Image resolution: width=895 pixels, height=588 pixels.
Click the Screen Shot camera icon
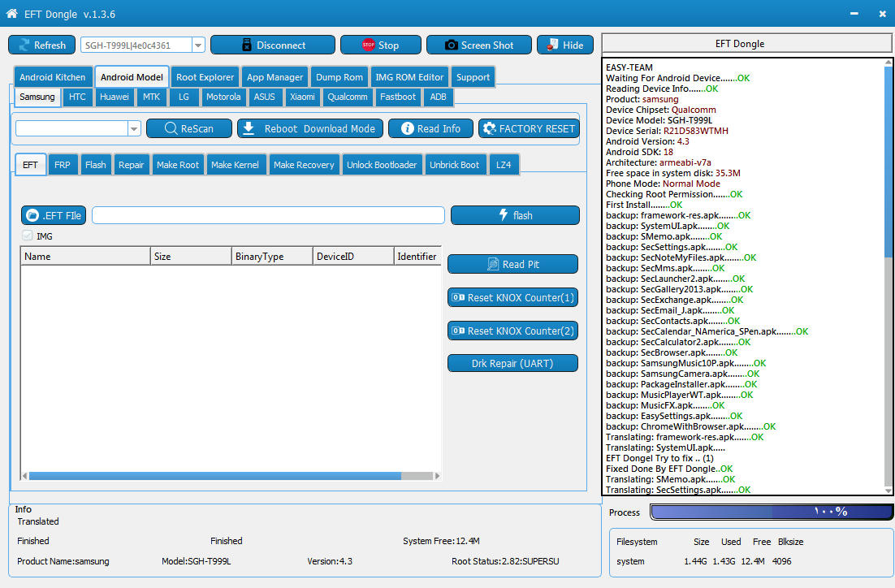451,45
